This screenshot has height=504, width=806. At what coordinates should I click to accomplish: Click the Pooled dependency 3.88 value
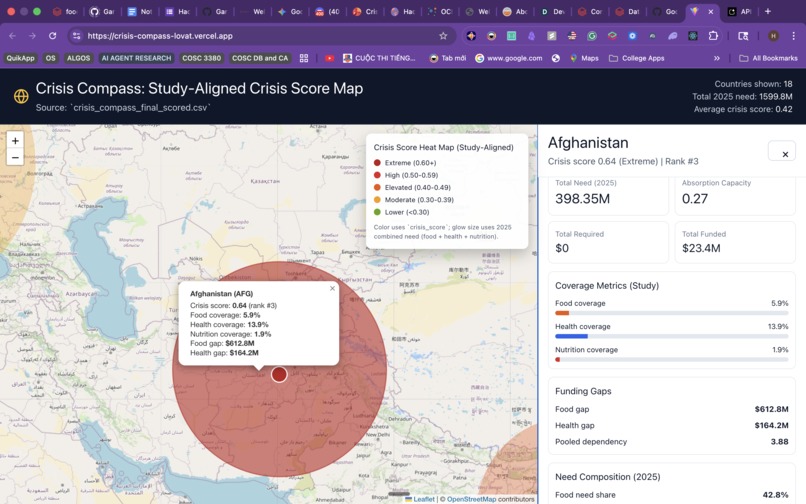pyautogui.click(x=779, y=442)
